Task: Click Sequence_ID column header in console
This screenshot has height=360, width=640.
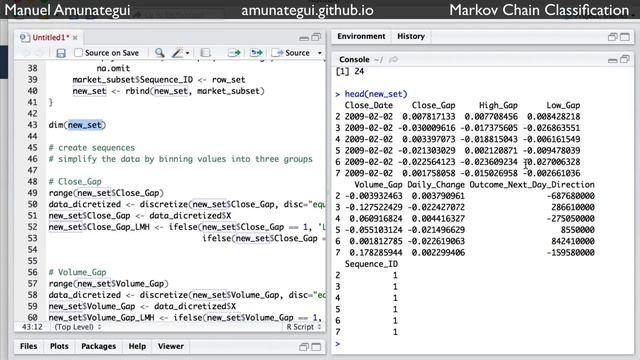Action: (x=371, y=264)
